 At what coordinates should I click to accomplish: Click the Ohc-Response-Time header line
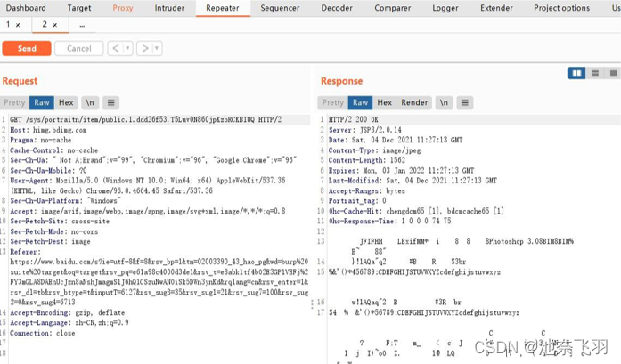pyautogui.click(x=389, y=222)
